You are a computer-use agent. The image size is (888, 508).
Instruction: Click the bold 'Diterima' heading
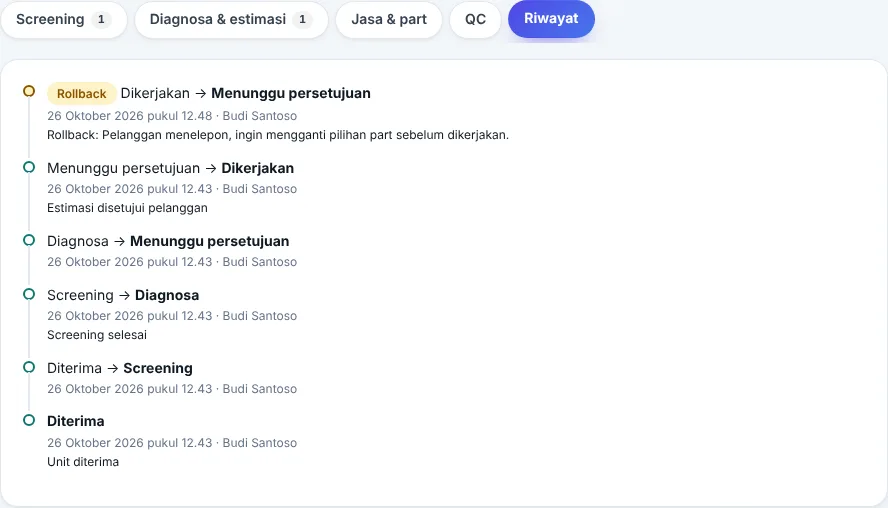pos(76,421)
